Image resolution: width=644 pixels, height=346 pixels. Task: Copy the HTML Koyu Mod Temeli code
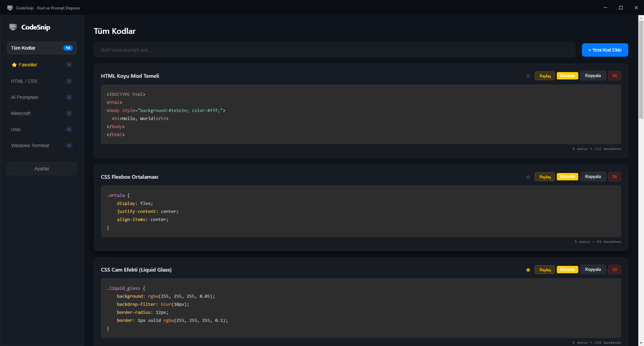593,76
